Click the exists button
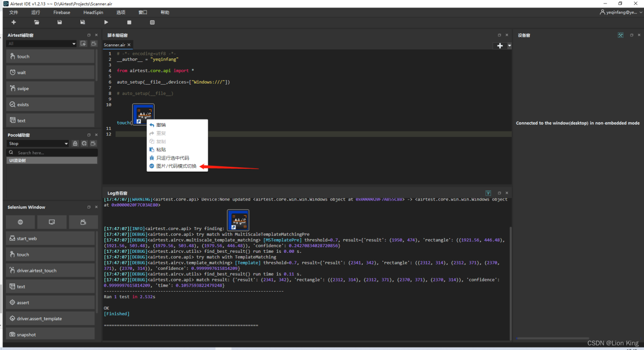Screen dimensions: 644x350 pos(50,104)
